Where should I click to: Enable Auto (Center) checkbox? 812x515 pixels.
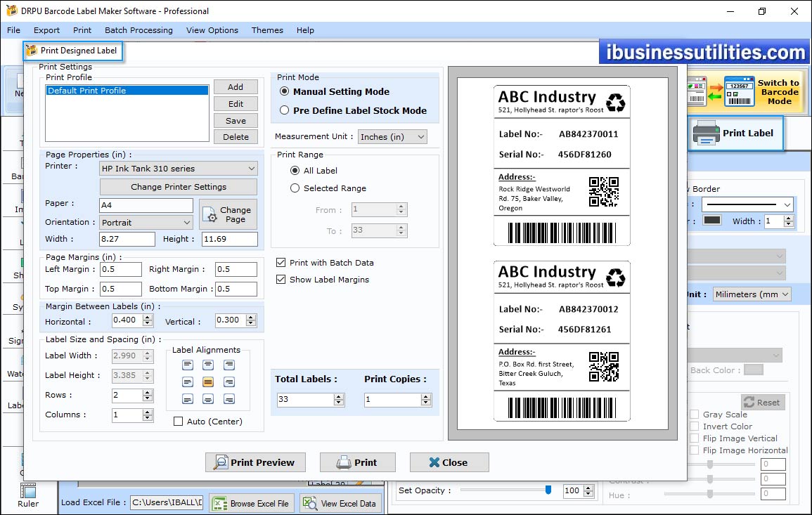point(178,422)
